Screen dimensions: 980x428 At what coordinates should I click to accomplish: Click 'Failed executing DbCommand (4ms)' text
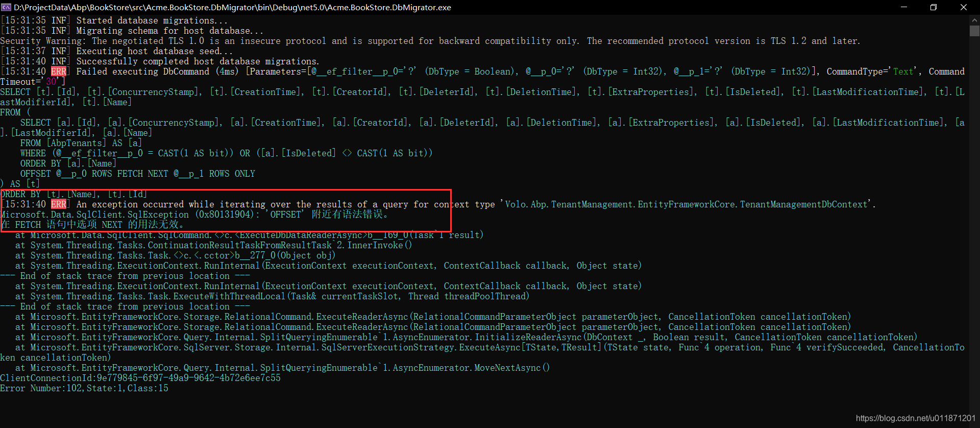157,72
